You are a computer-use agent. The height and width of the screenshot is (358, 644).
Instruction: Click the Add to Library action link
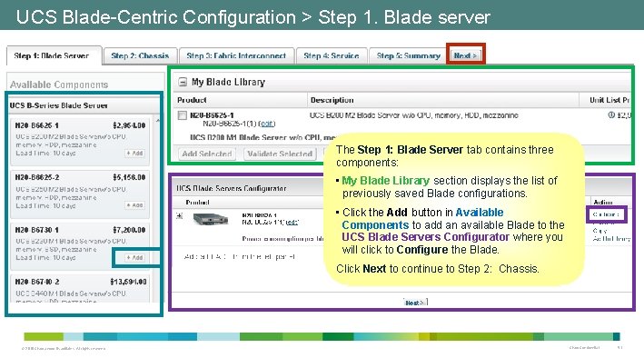click(x=611, y=238)
